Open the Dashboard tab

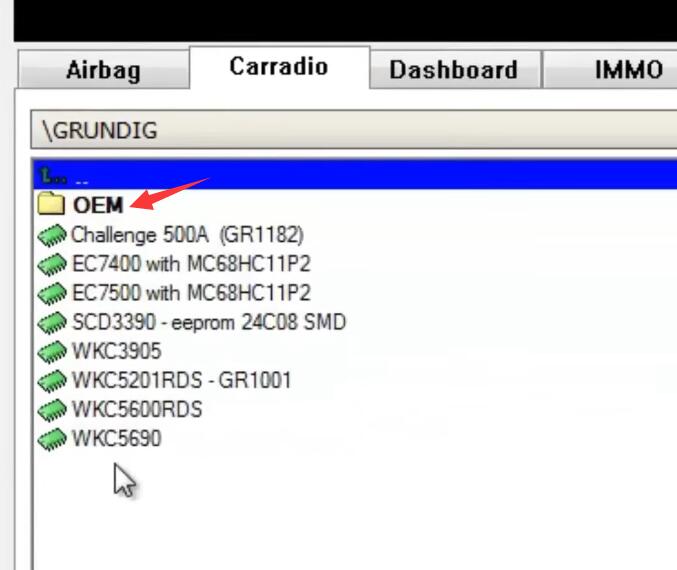454,70
